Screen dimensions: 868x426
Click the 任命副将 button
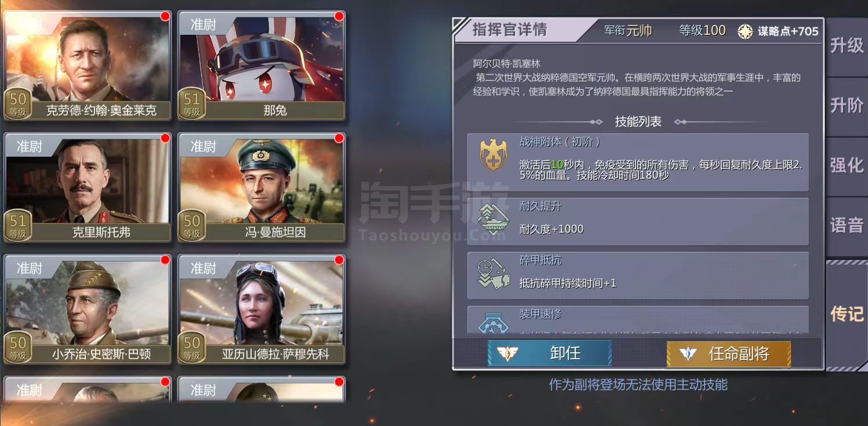(x=728, y=353)
